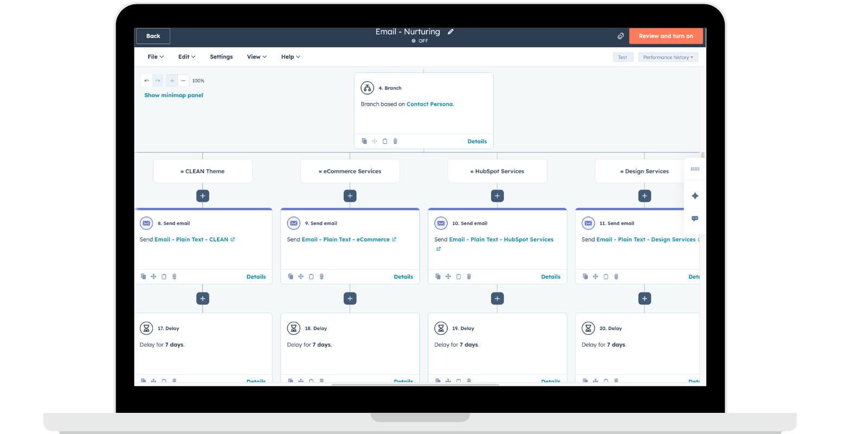Expand the Performance history dropdown
Image resolution: width=868 pixels, height=434 pixels.
coord(668,57)
